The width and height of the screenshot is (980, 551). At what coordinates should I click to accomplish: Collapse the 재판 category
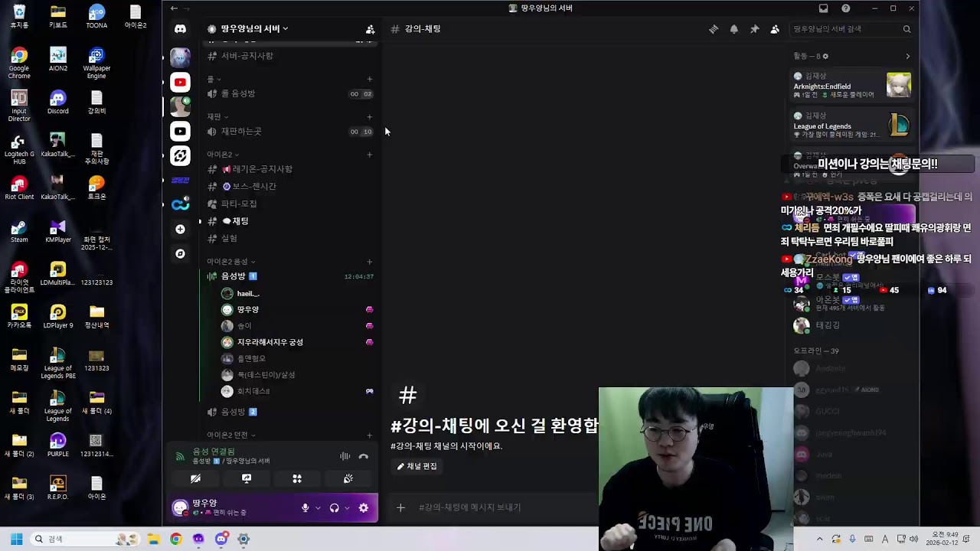coord(217,116)
